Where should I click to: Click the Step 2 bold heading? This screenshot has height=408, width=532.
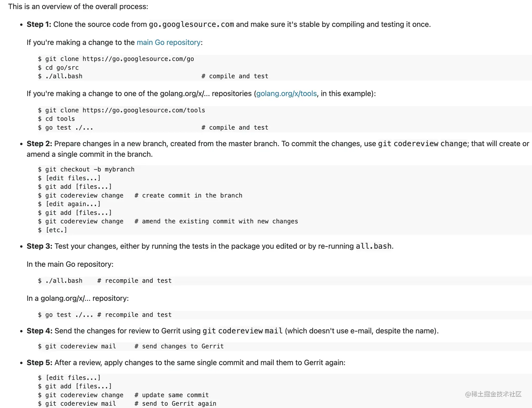tap(39, 144)
